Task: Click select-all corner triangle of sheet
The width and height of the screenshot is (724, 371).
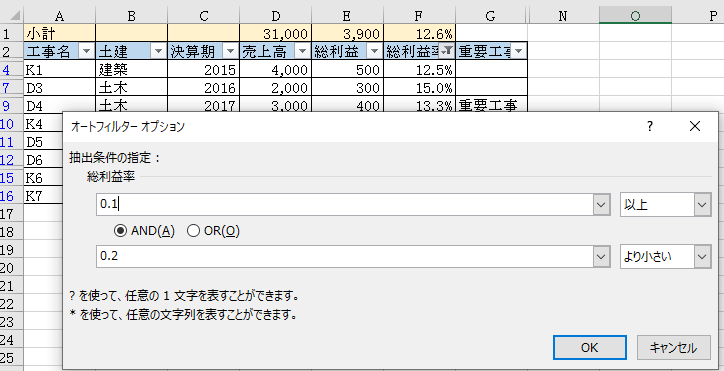Action: tap(14, 17)
